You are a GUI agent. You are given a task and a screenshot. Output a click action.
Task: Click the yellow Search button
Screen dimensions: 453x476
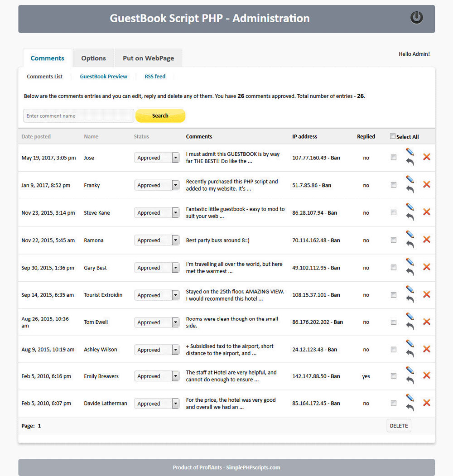(x=160, y=115)
